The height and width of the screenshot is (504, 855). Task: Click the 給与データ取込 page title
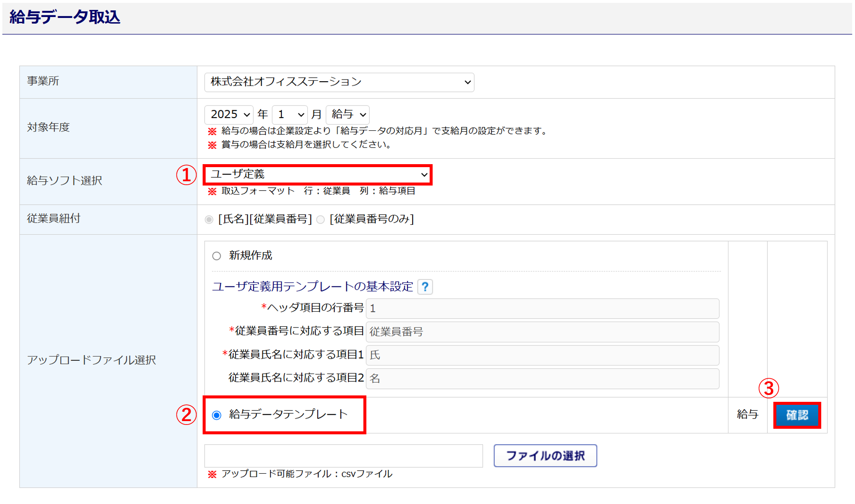pos(65,17)
